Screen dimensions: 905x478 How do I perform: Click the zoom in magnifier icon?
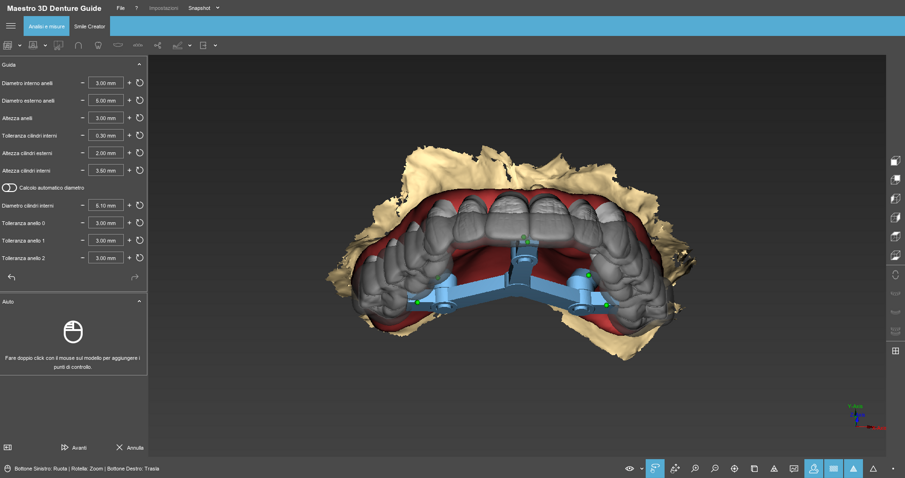(x=695, y=468)
